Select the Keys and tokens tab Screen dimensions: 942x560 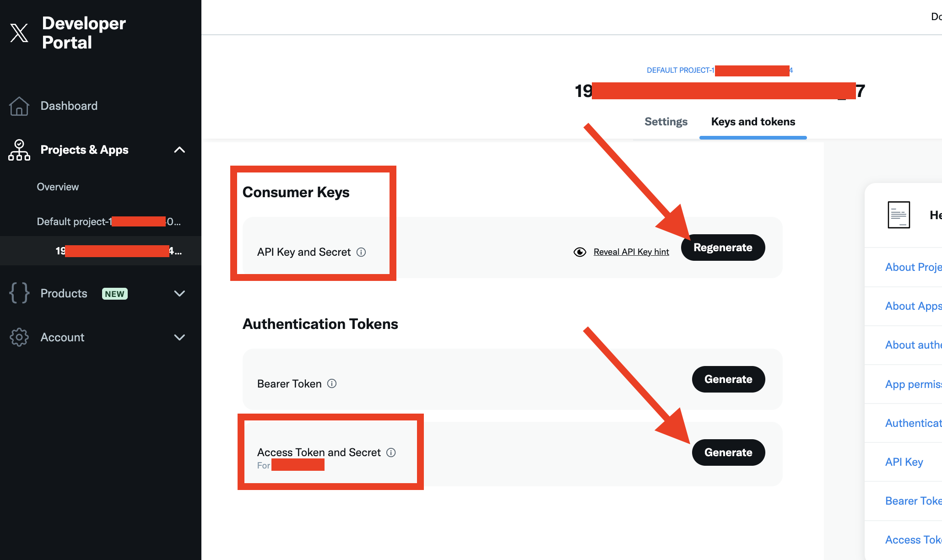[x=753, y=122]
